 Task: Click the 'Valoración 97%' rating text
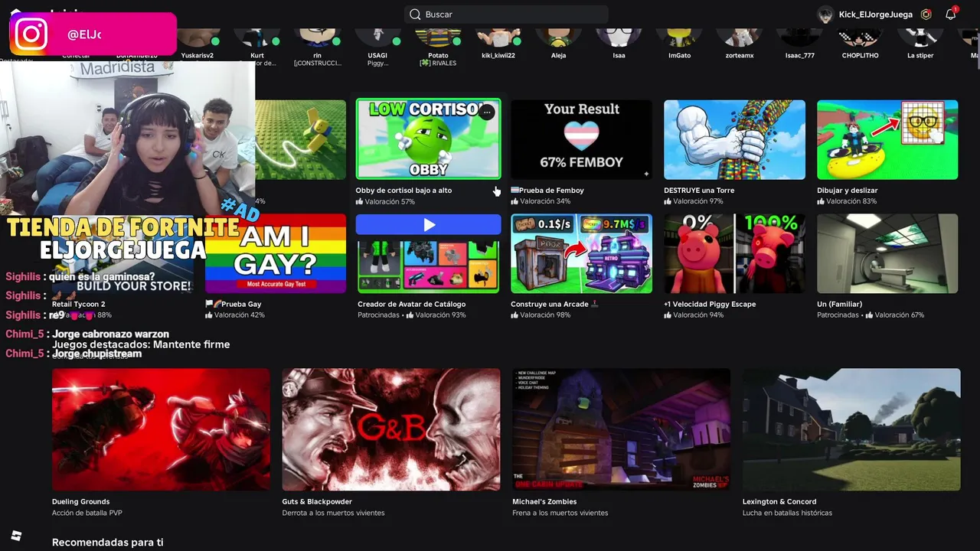coord(698,201)
